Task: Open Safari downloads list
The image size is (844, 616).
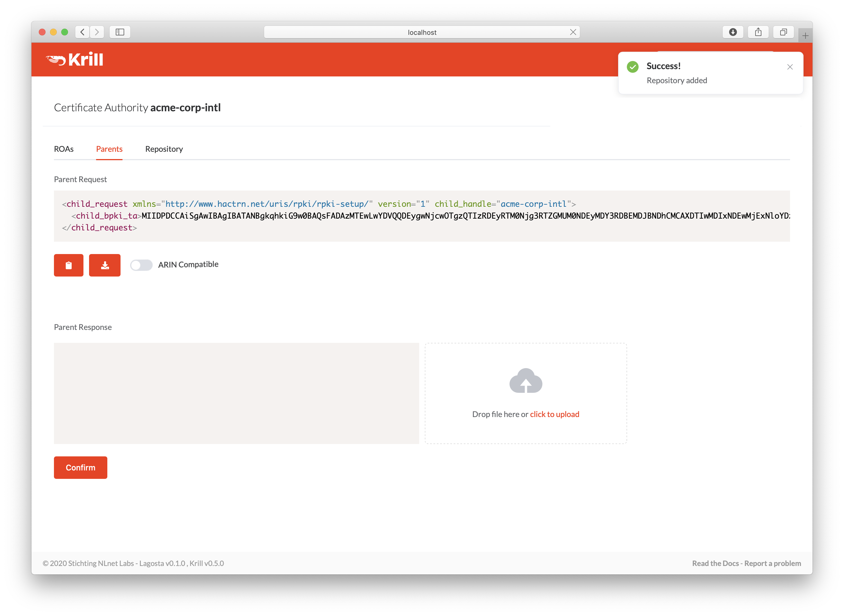Action: click(733, 32)
